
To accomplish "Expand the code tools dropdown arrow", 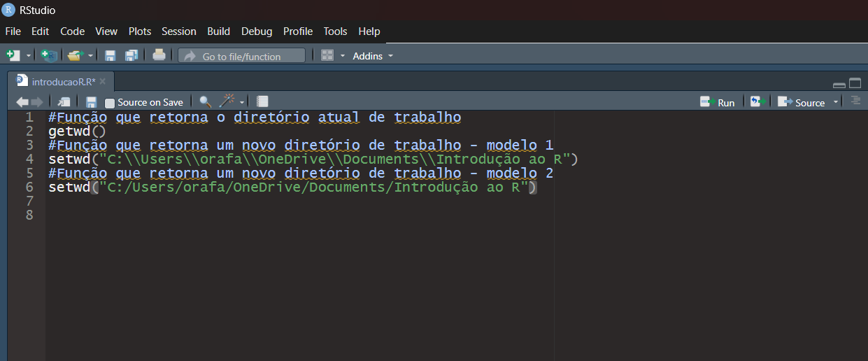I will 242,103.
